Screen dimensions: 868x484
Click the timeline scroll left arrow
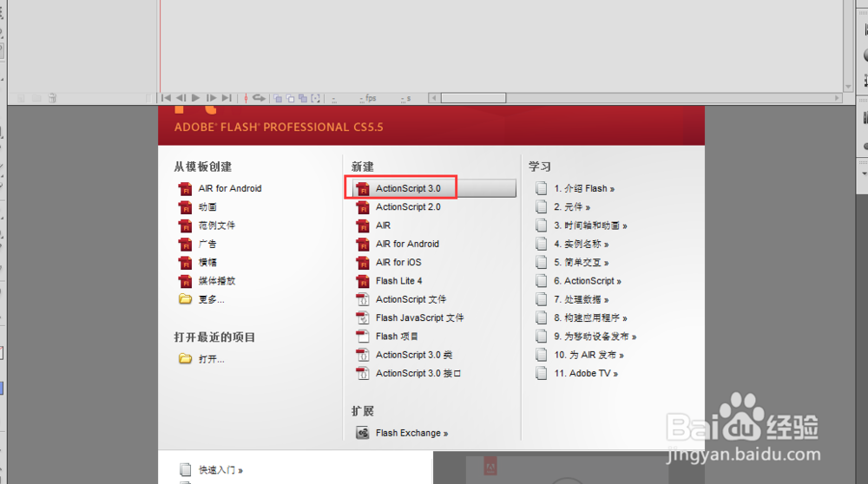[434, 98]
